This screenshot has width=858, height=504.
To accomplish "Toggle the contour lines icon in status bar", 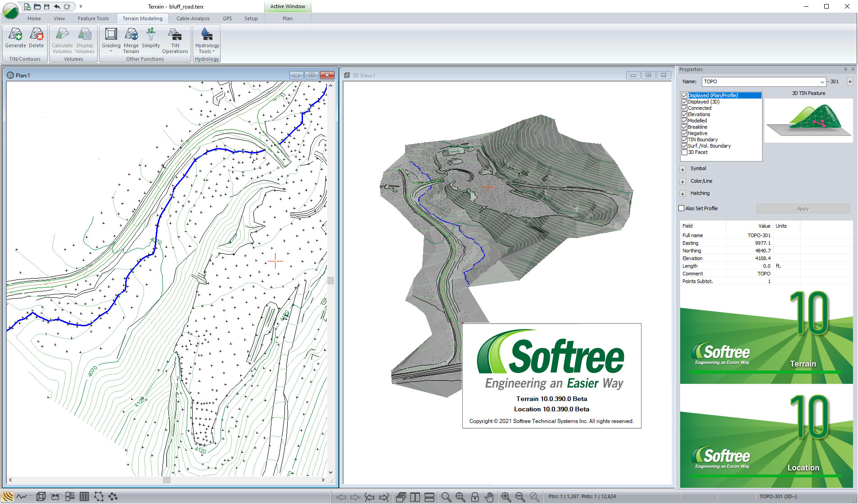I will 8,497.
